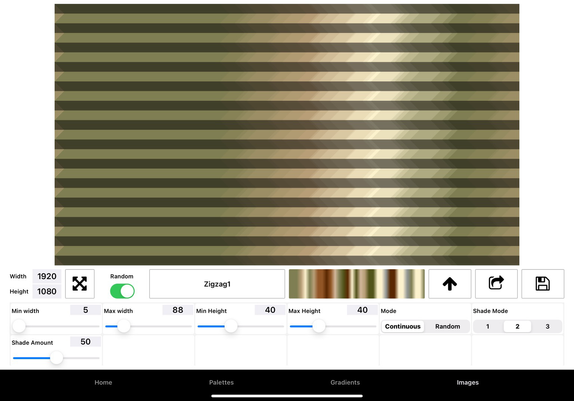The height and width of the screenshot is (401, 574).
Task: Click the Max Height slider knob
Action: [319, 326]
